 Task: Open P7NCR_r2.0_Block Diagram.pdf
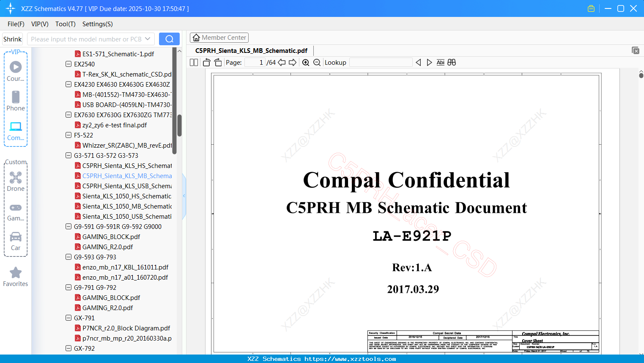pyautogui.click(x=122, y=328)
